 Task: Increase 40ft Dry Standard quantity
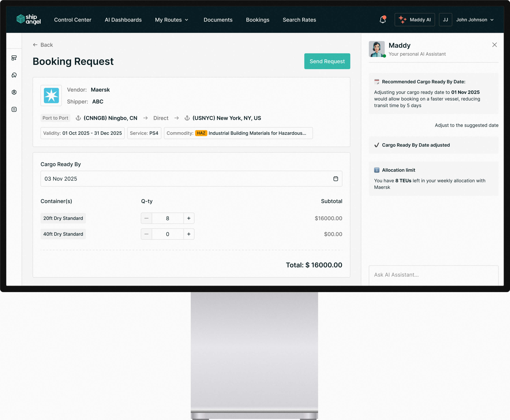189,234
